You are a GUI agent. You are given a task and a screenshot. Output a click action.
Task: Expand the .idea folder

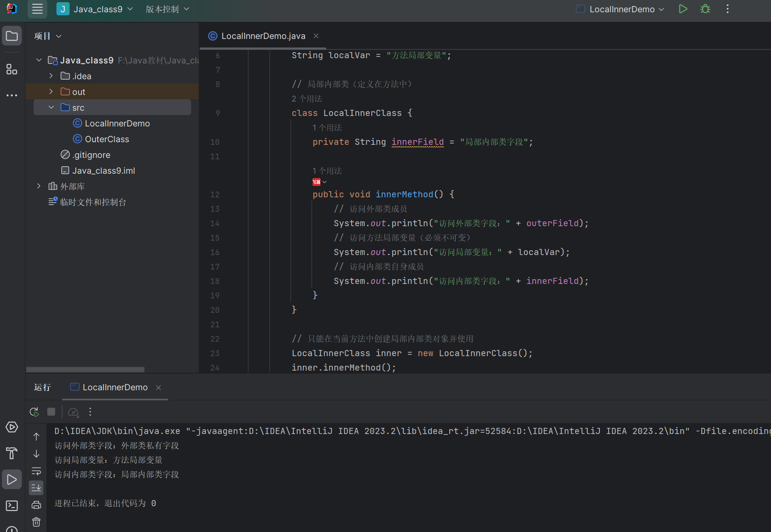51,76
